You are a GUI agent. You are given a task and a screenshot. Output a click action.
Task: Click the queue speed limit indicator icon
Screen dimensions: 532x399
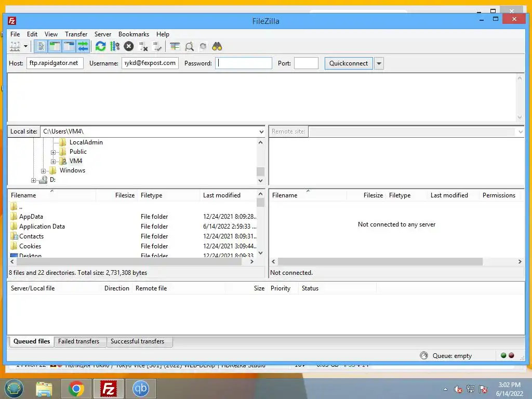point(424,355)
